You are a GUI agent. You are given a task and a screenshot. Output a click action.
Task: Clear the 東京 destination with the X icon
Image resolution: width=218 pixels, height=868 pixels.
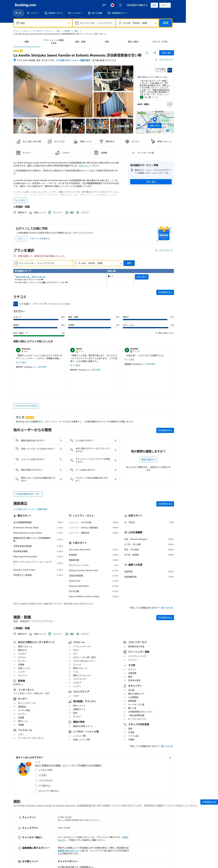tap(68, 23)
